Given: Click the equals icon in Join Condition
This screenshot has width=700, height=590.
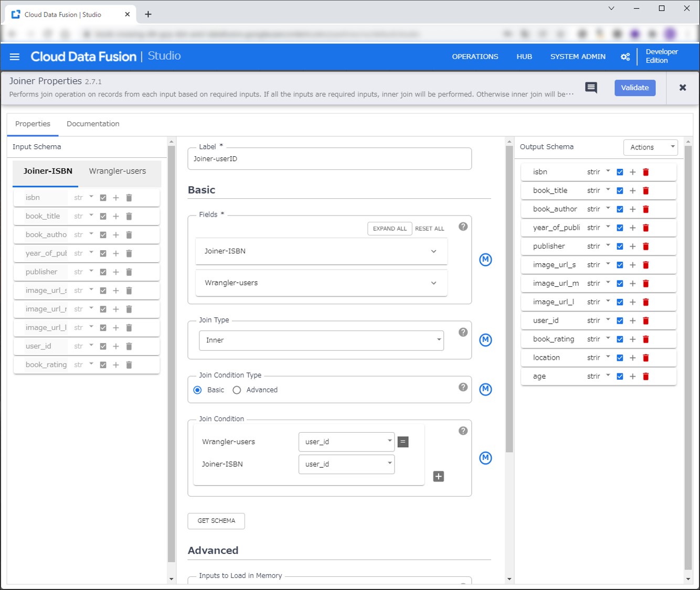Looking at the screenshot, I should [x=403, y=442].
